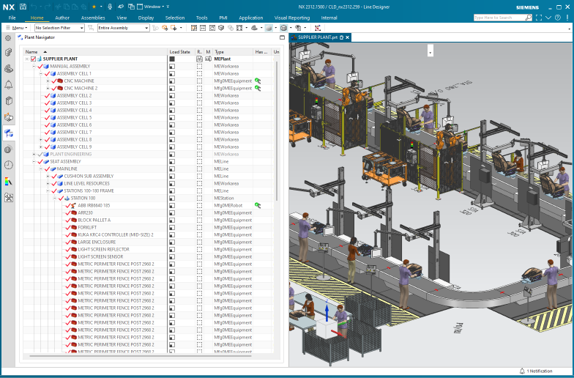Click the 1 Notification status bar bell

coord(536,371)
